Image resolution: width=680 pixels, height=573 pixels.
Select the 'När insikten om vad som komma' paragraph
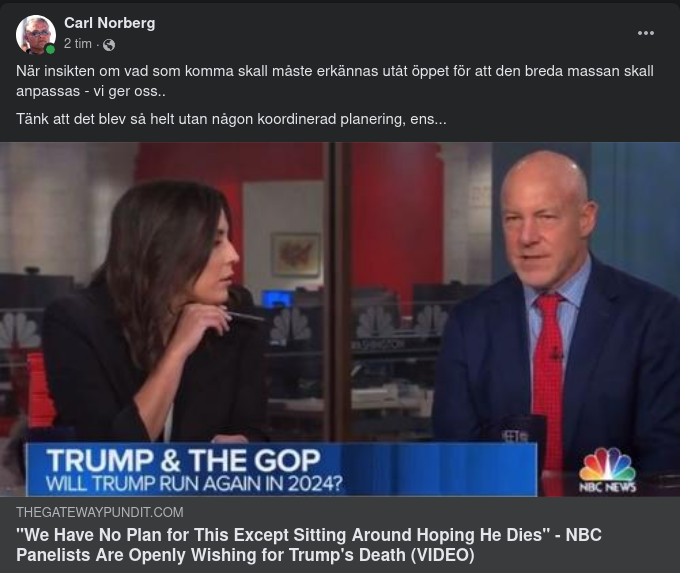coord(335,81)
